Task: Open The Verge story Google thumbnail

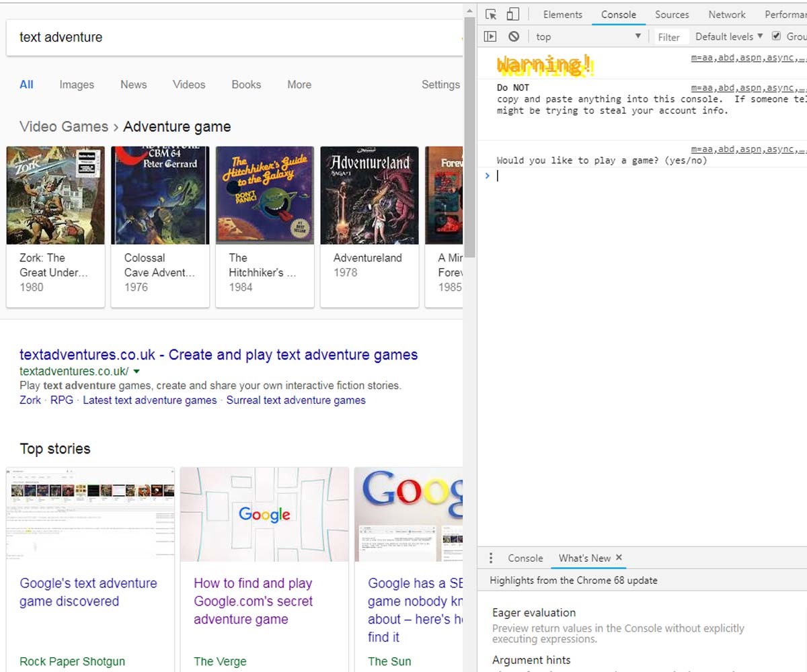Action: click(264, 514)
